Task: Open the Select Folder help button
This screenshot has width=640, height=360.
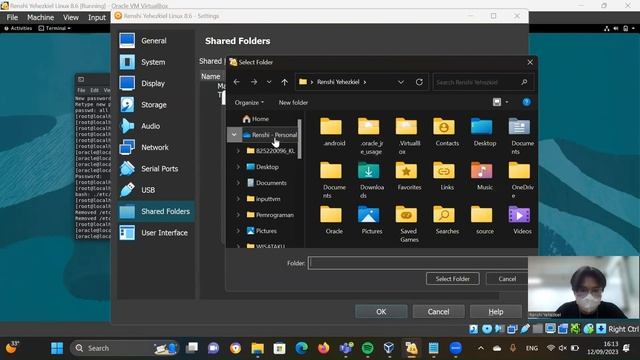Action: tap(527, 102)
